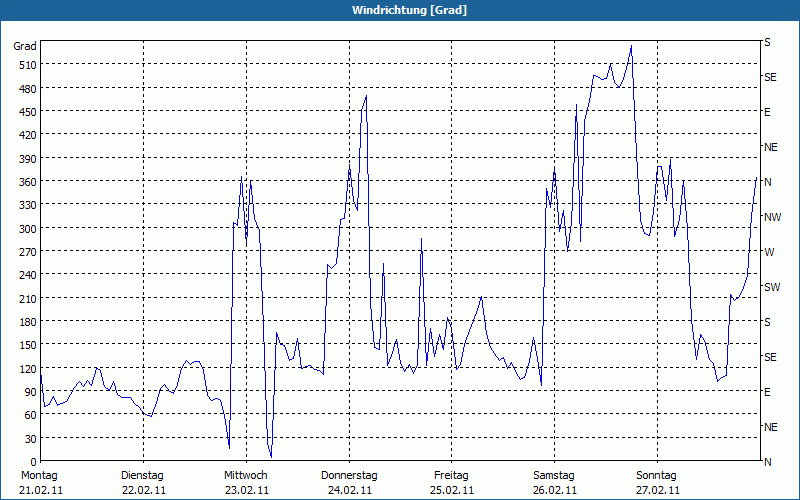
Task: Click the N compass label beside 360 gridline
Action: click(x=767, y=182)
